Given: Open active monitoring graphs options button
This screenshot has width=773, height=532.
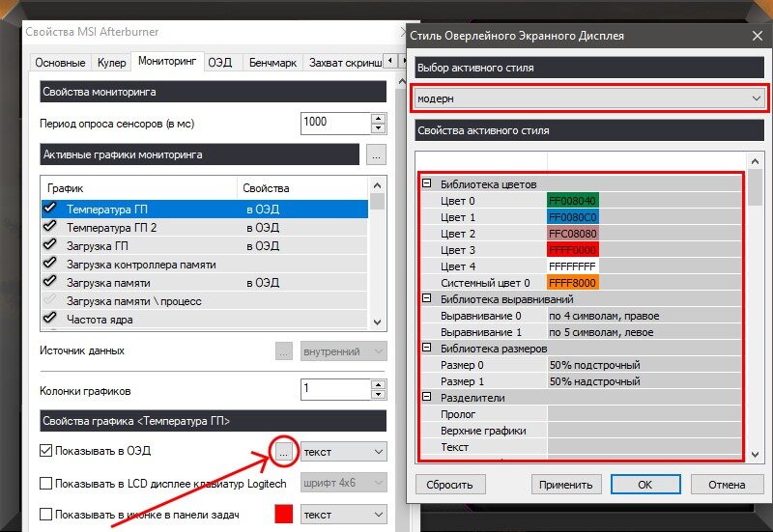Looking at the screenshot, I should click(376, 155).
